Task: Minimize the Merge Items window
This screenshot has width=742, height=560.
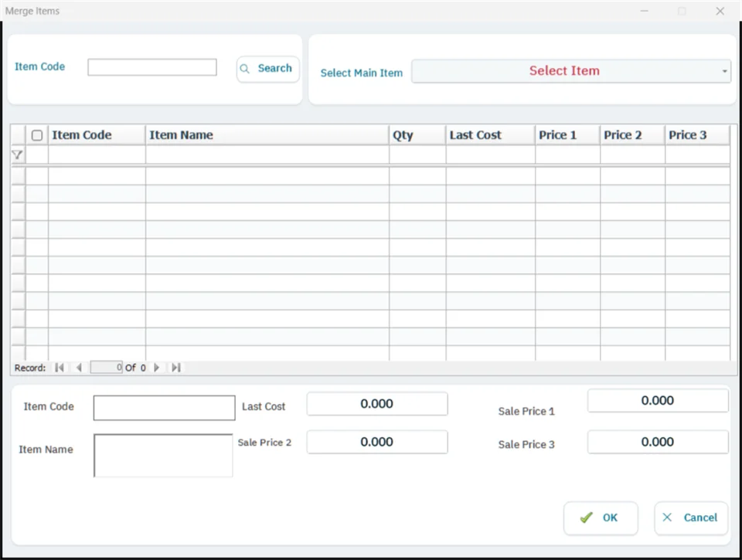Action: click(x=644, y=11)
